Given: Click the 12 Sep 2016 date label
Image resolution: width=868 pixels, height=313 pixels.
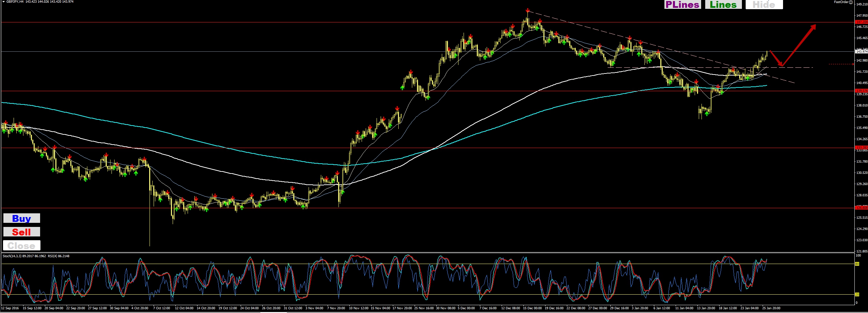Looking at the screenshot, I should tap(10, 308).
